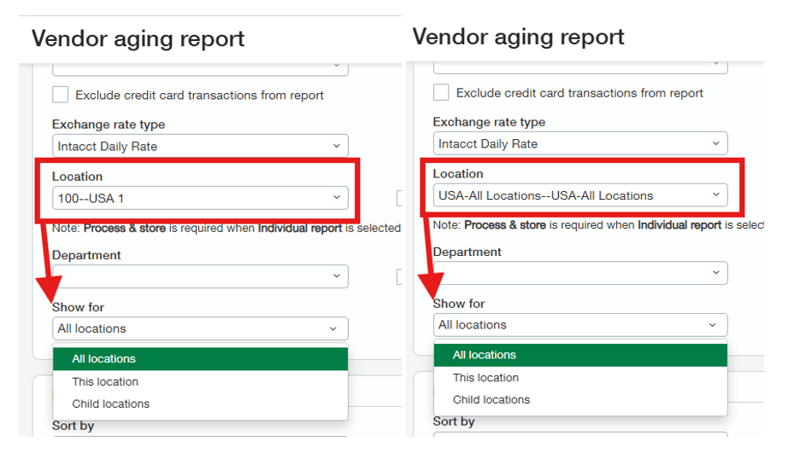
Task: Tick Exclude credit card transactions checkbox in right panel
Action: pyautogui.click(x=441, y=93)
